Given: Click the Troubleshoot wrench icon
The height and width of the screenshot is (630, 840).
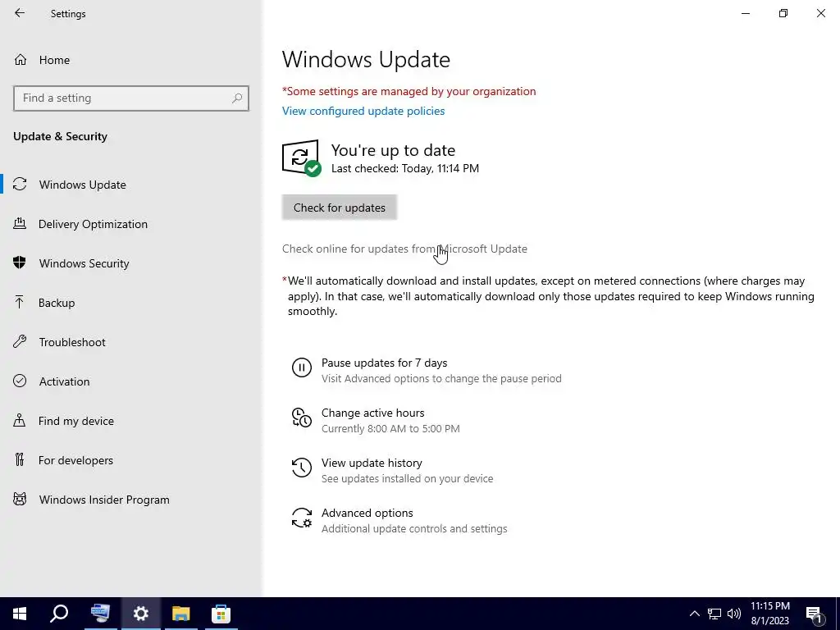Looking at the screenshot, I should (20, 342).
